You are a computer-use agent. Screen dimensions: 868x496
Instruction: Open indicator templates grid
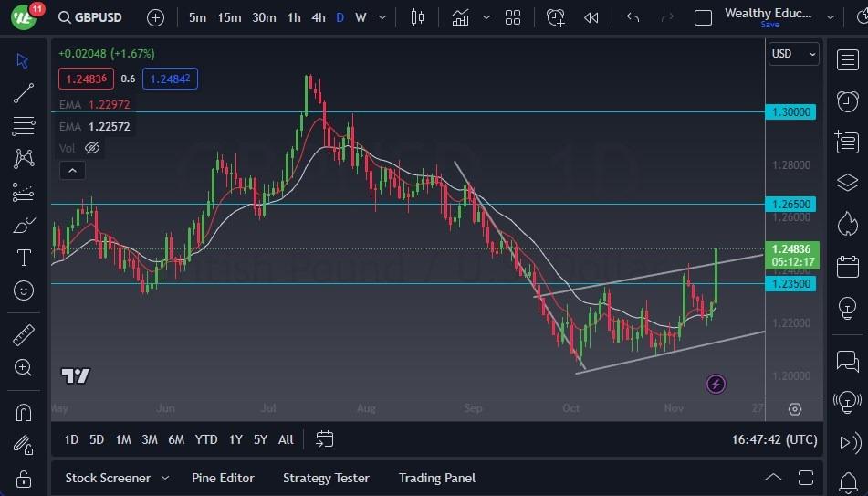(513, 17)
